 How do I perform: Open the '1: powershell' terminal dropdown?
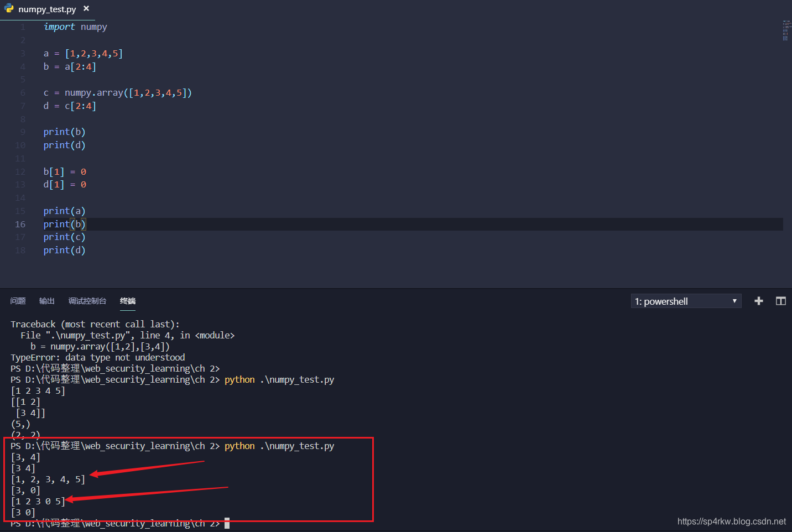[x=686, y=301]
